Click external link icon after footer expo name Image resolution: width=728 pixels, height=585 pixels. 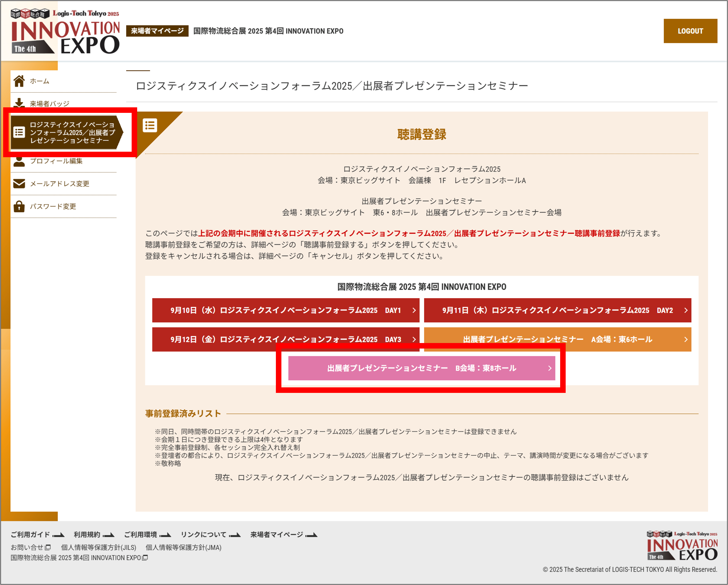[x=145, y=558]
